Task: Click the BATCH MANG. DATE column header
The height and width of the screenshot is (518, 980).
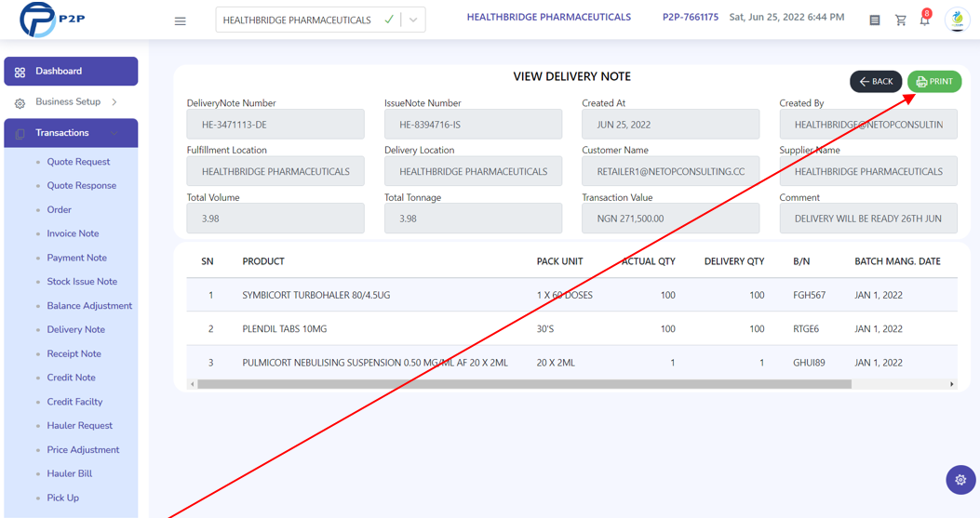Action: click(x=897, y=261)
